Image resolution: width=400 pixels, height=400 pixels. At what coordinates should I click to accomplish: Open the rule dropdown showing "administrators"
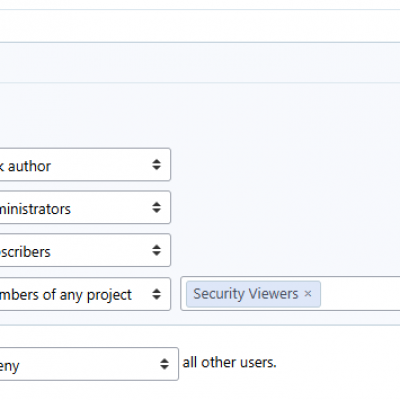85,207
